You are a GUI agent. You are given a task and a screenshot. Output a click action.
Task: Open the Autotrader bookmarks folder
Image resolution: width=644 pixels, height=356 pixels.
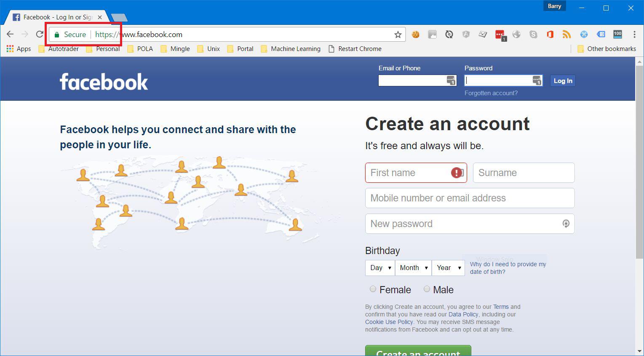(59, 49)
